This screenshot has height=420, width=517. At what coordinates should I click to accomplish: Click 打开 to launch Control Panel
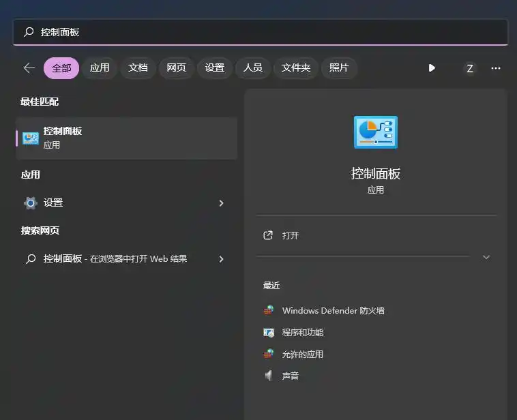[291, 235]
